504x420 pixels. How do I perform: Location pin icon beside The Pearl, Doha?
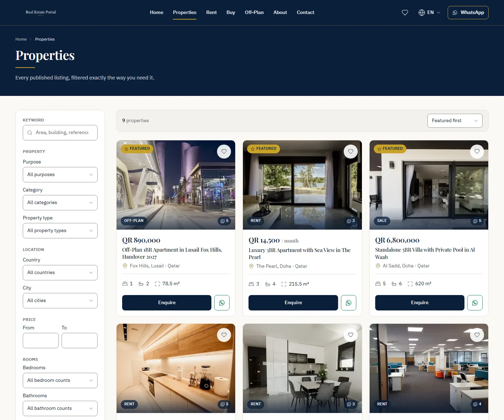coord(251,266)
